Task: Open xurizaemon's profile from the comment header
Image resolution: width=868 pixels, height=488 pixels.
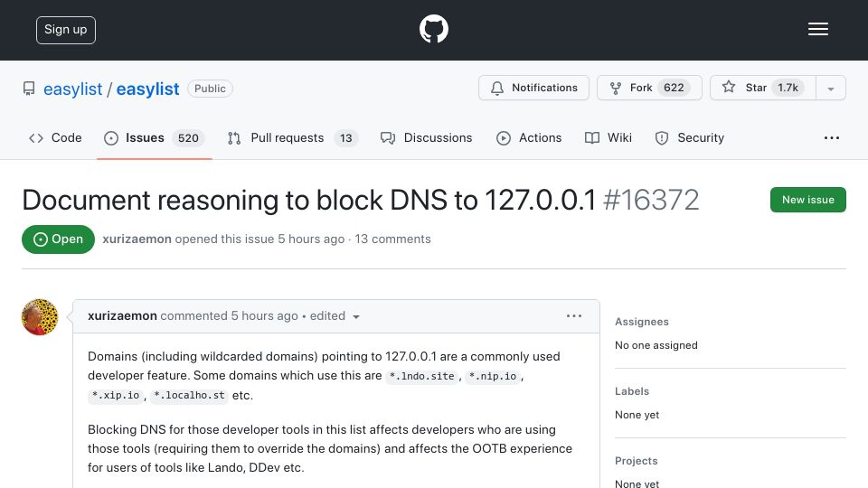Action: click(122, 316)
